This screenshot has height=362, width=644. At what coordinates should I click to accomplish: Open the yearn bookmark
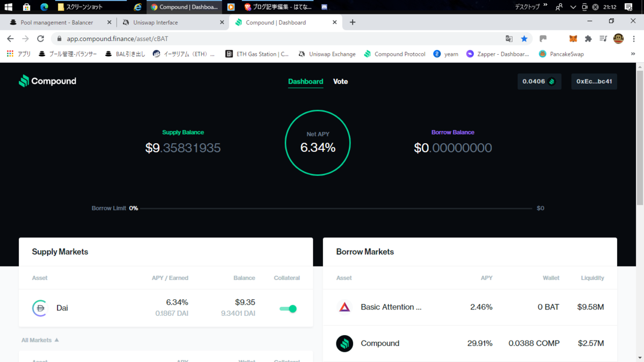[x=446, y=54]
